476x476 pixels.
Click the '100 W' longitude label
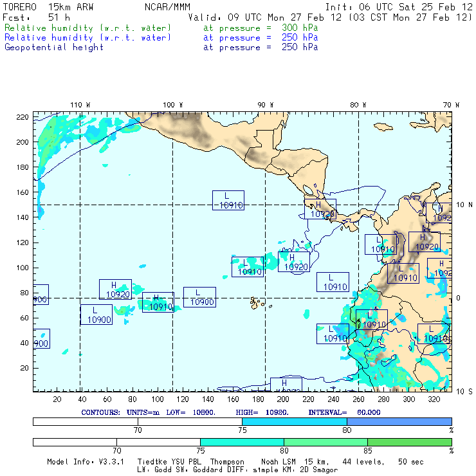(173, 105)
